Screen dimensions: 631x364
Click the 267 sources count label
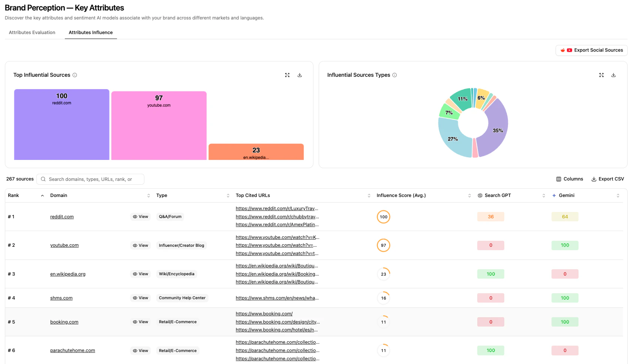pos(20,179)
